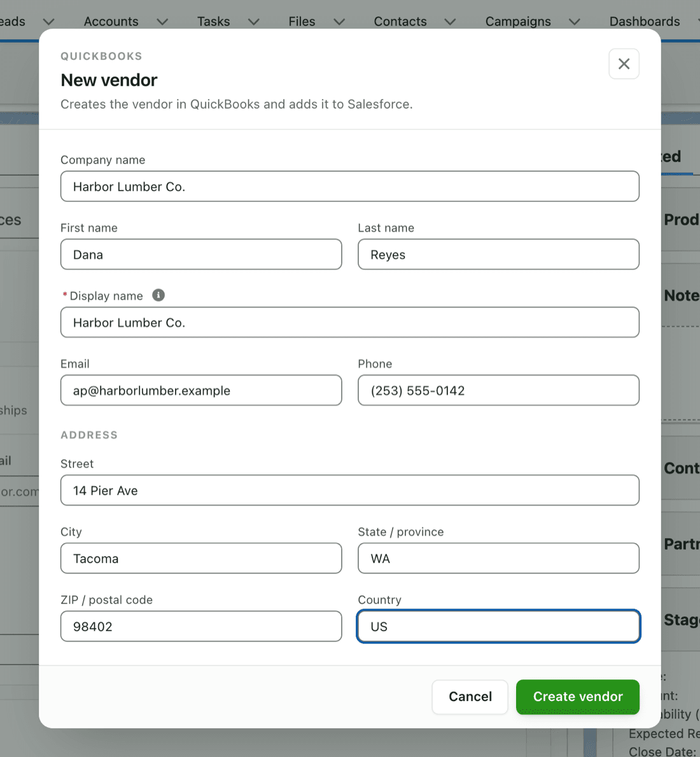The image size is (700, 757).
Task: Open the Dashboards navigation tab
Action: tap(645, 21)
